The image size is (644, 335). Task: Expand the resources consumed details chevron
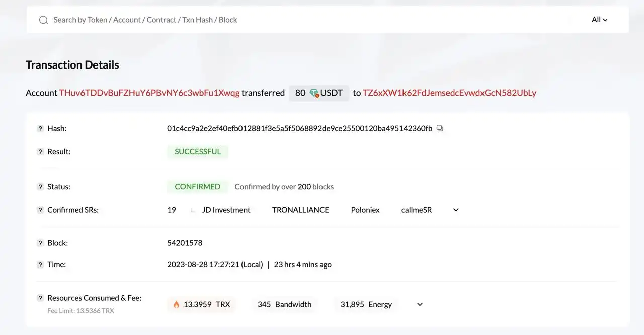click(420, 304)
